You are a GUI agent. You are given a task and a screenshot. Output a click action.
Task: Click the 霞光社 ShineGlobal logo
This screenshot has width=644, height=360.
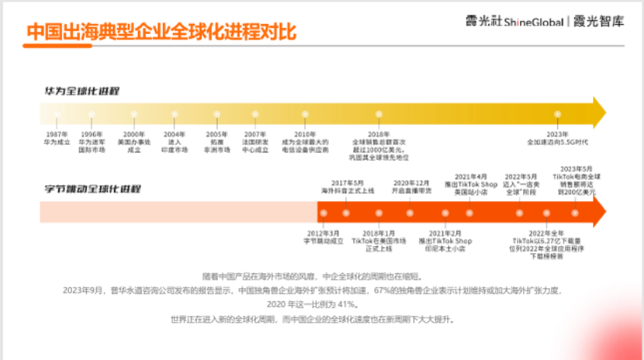tap(515, 22)
